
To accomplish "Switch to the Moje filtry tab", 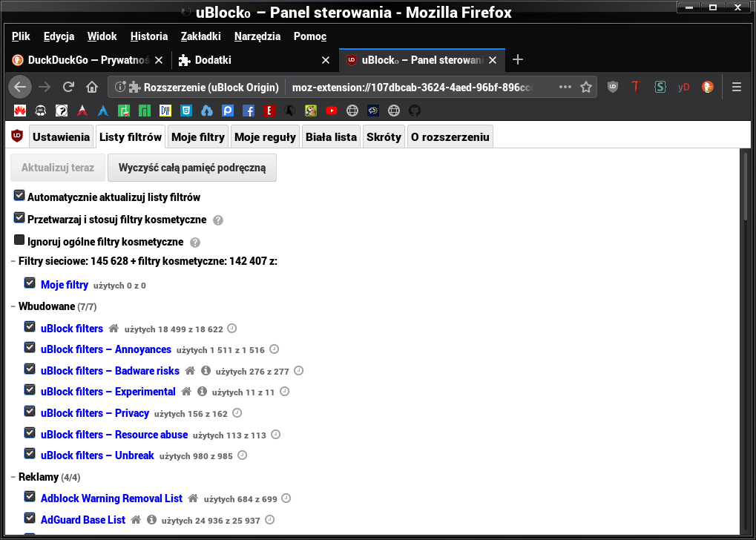I will [x=198, y=137].
